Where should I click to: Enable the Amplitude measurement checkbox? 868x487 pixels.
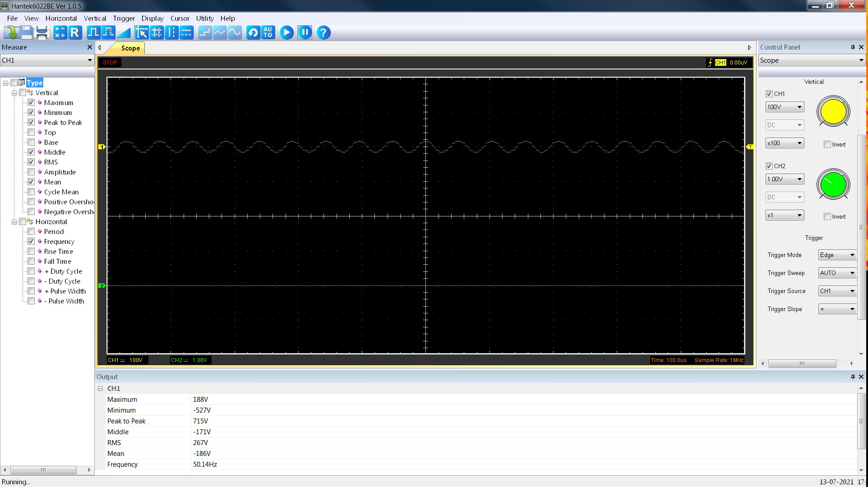click(x=31, y=172)
